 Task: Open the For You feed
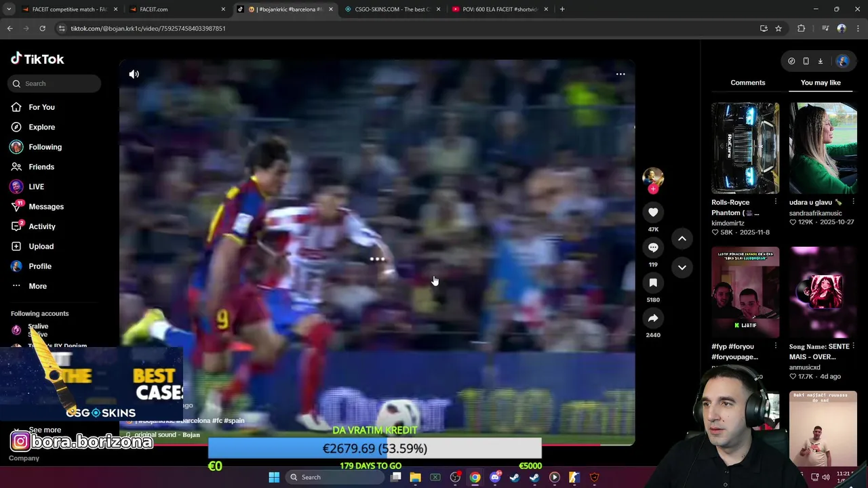(41, 107)
